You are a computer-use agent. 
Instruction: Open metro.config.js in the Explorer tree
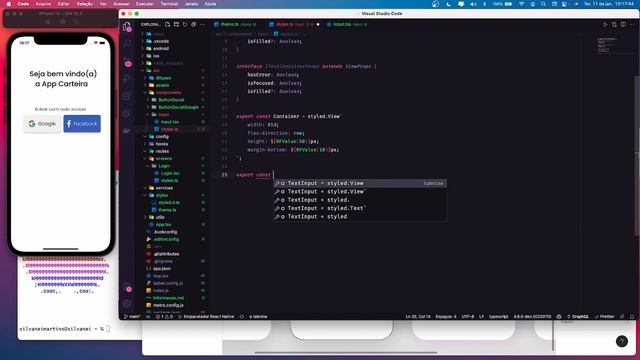168,305
